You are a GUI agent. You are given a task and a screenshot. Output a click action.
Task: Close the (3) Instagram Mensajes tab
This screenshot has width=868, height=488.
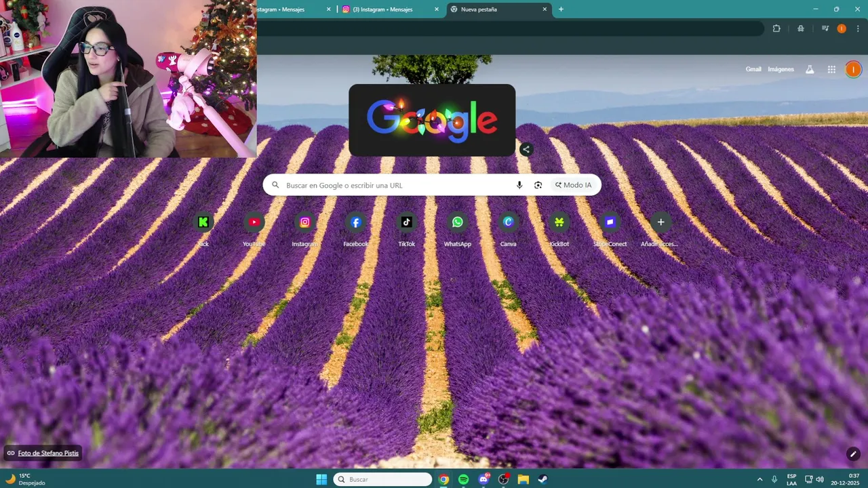point(436,9)
